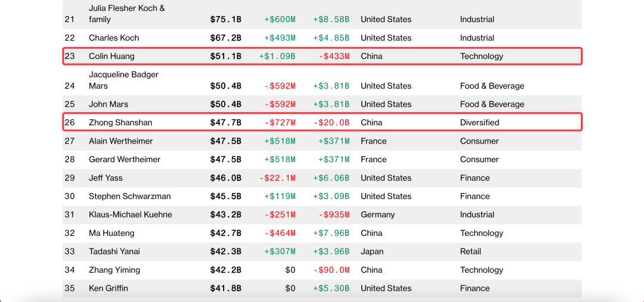This screenshot has height=302, width=644.
Task: Click Julia Flesher Koch & family name
Action: pos(126,14)
